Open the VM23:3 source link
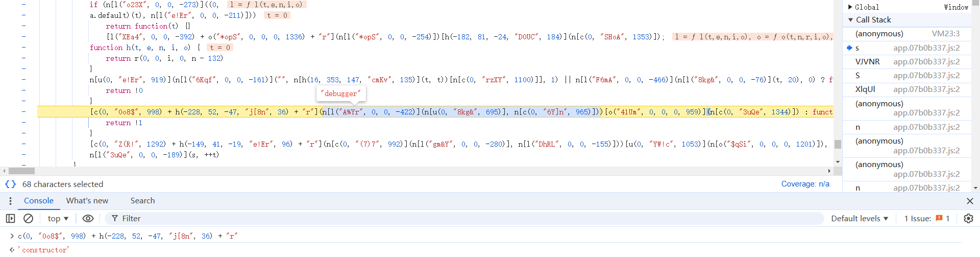Viewport: 980px width, 257px height. point(945,34)
